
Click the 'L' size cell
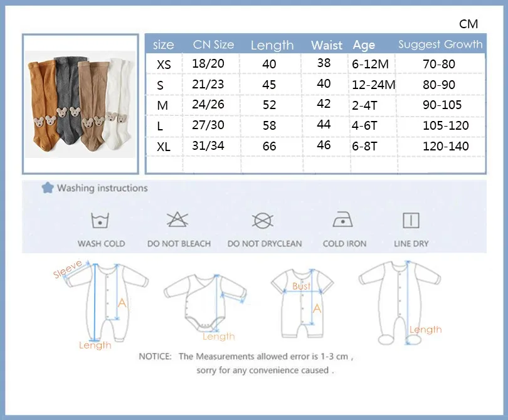click(x=160, y=126)
